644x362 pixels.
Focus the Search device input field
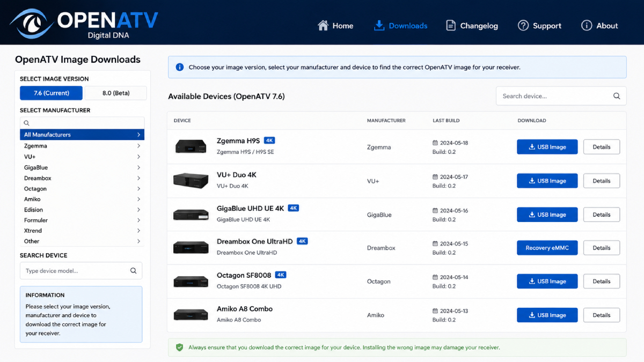pos(561,96)
